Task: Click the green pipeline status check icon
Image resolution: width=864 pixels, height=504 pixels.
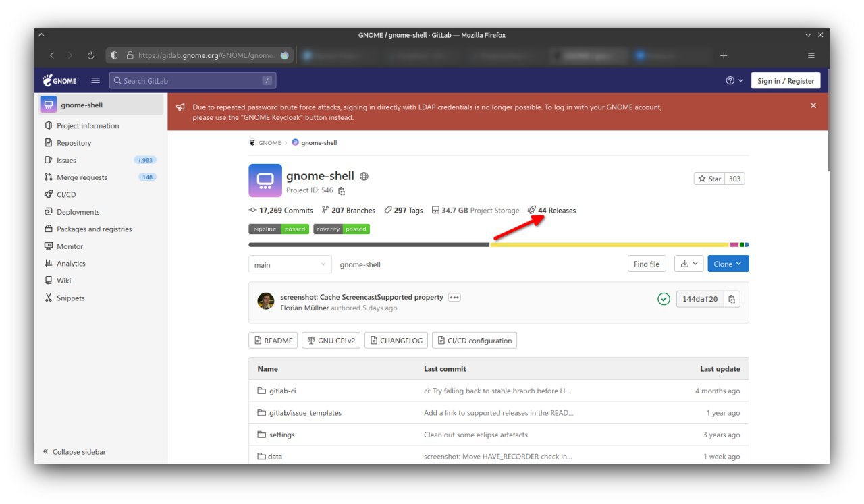Action: click(664, 299)
